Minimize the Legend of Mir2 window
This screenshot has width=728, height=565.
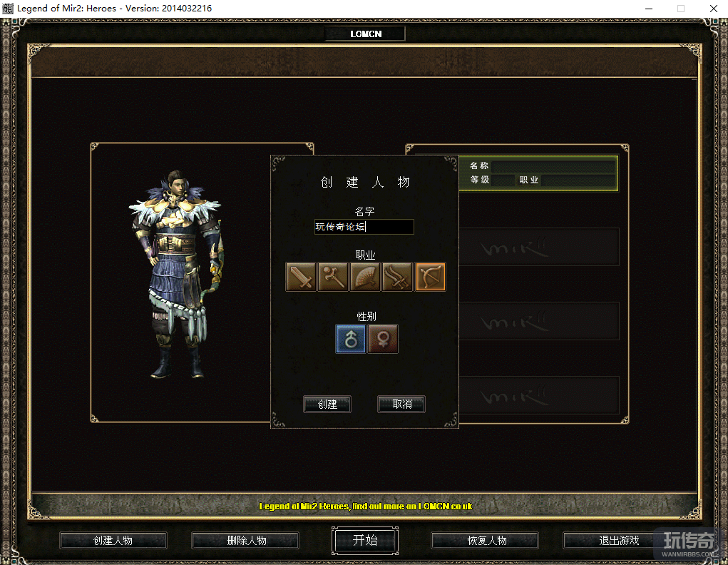649,9
